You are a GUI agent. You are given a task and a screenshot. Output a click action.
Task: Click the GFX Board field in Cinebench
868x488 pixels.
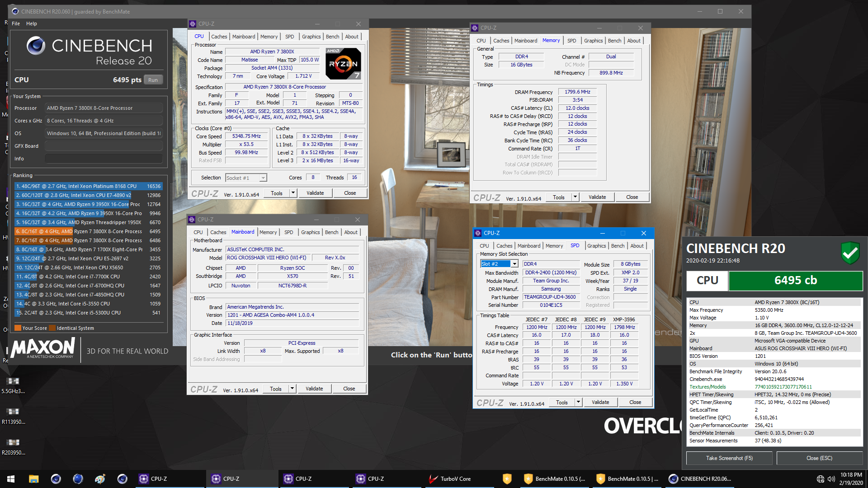pyautogui.click(x=104, y=146)
